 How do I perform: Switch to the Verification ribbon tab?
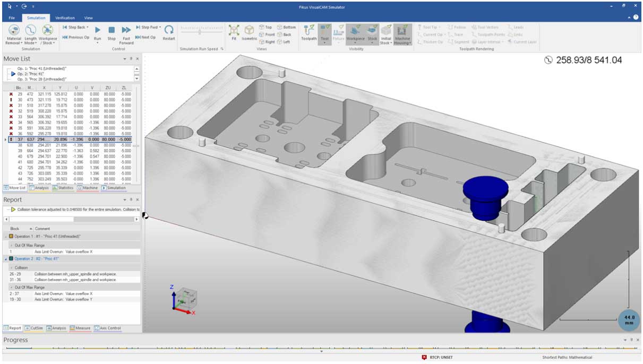click(64, 18)
